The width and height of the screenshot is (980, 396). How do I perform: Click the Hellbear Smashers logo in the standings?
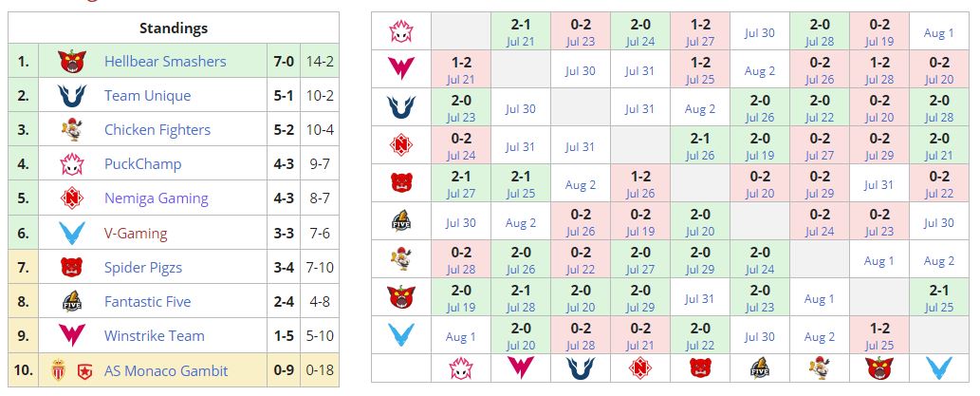coord(71,62)
